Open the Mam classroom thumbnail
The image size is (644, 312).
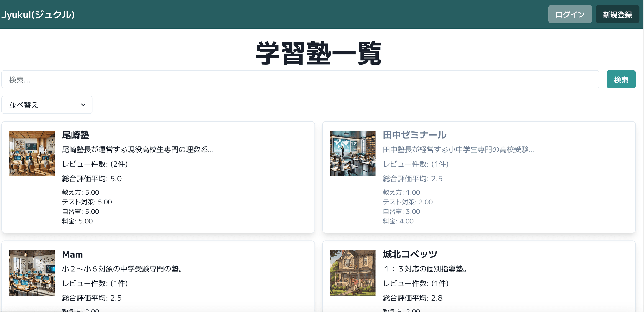coord(32,273)
